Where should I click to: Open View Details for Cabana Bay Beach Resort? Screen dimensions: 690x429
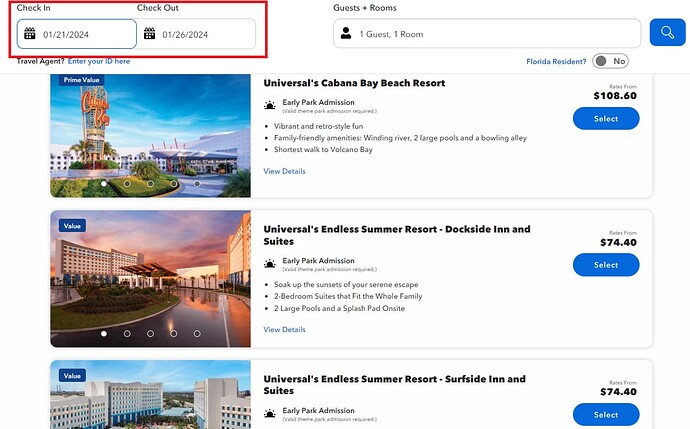coord(284,171)
